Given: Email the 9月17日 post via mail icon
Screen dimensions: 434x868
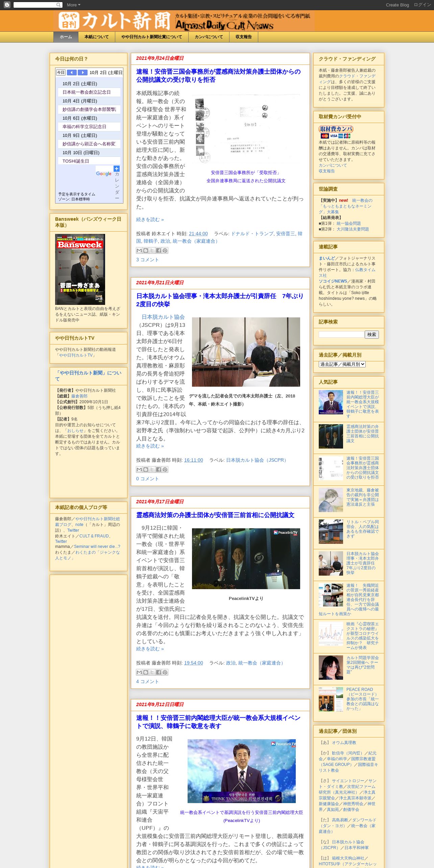Looking at the screenshot, I should tap(139, 672).
